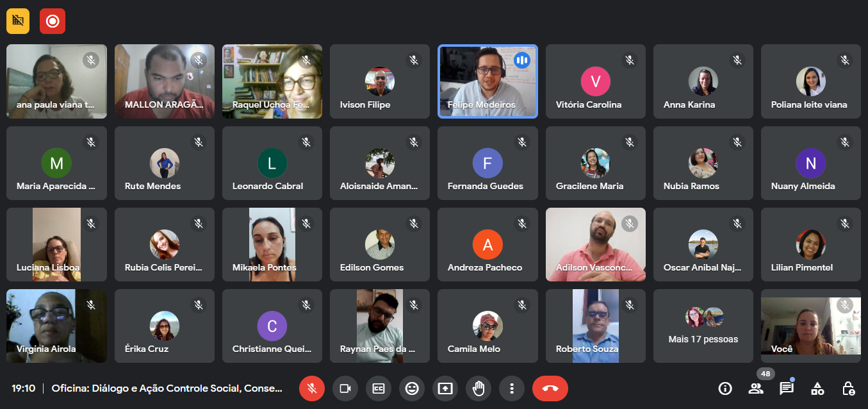Expand the 'Mais 17 pessoas' tile

pos(703,326)
